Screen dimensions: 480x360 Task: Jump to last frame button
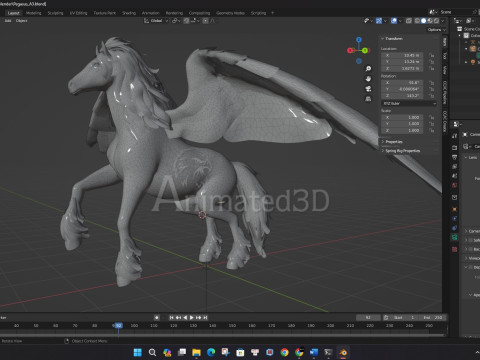tap(205, 318)
